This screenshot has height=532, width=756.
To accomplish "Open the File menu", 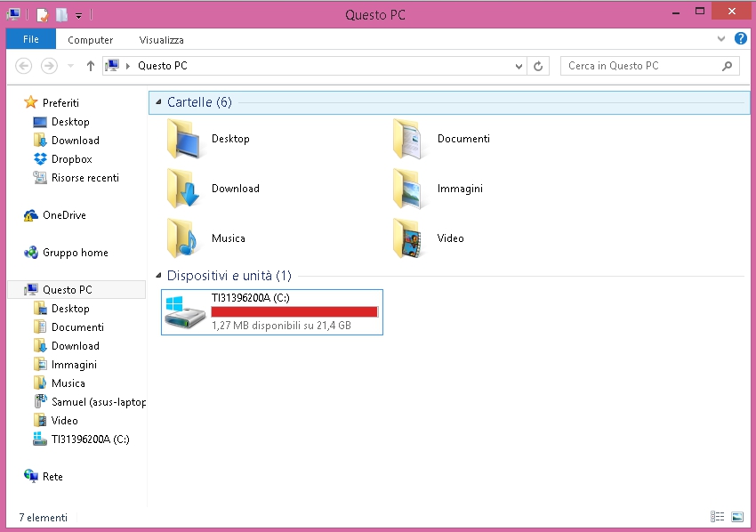I will click(30, 39).
